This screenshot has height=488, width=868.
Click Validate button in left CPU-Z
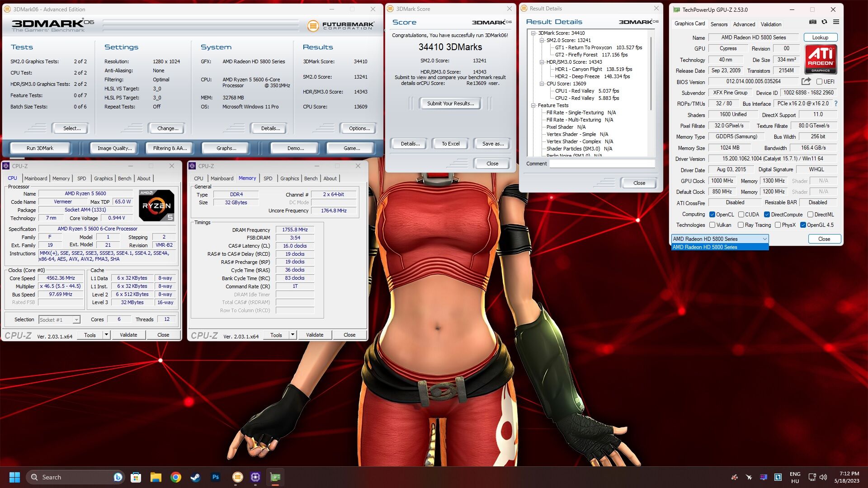click(128, 335)
